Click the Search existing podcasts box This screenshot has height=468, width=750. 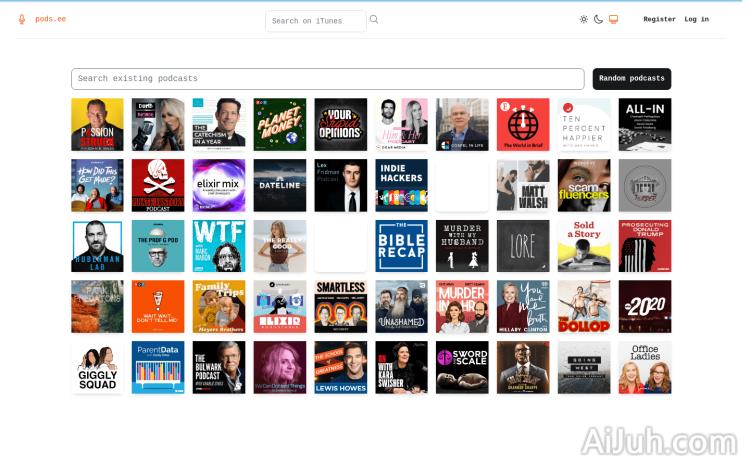point(327,79)
